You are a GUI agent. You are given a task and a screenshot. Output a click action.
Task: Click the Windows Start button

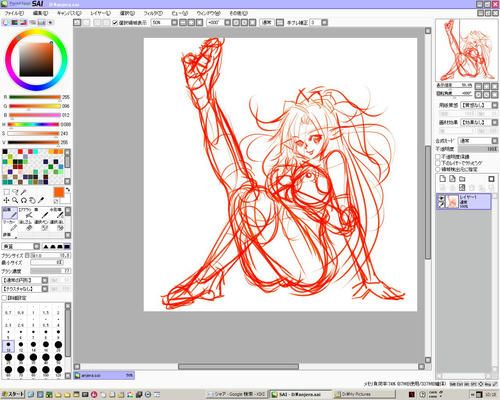[x=13, y=394]
